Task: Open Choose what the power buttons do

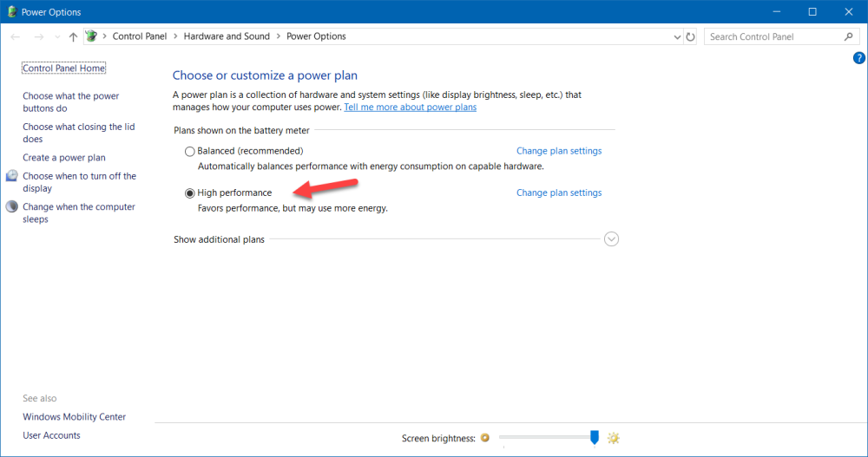Action: click(x=71, y=101)
